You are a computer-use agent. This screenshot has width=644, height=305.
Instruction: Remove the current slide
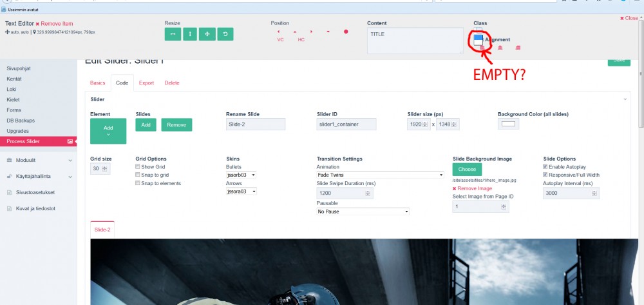176,125
